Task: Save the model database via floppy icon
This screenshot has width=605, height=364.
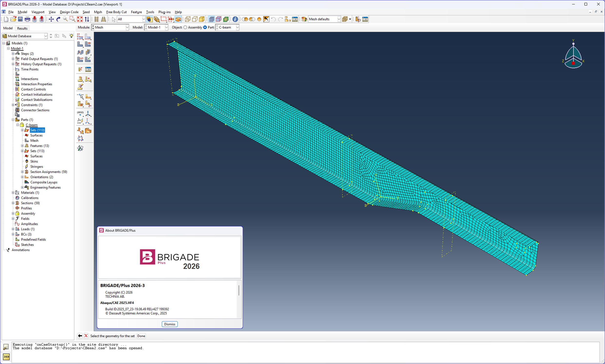Action: point(20,19)
